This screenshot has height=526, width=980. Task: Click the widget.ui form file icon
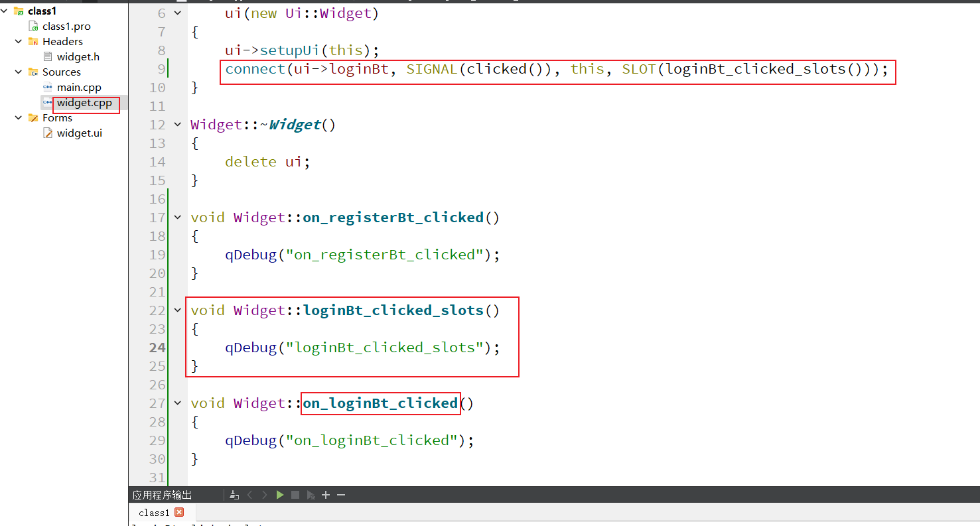pos(48,133)
